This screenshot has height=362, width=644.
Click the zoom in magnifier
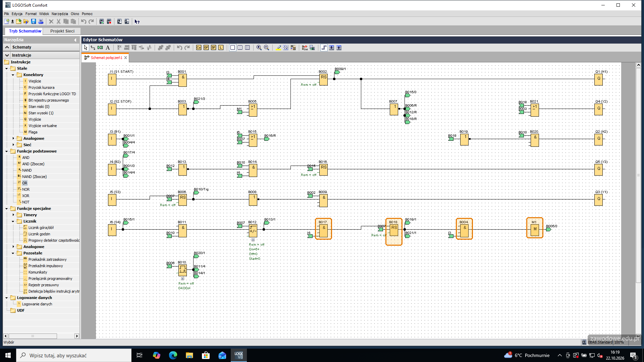[259, 48]
